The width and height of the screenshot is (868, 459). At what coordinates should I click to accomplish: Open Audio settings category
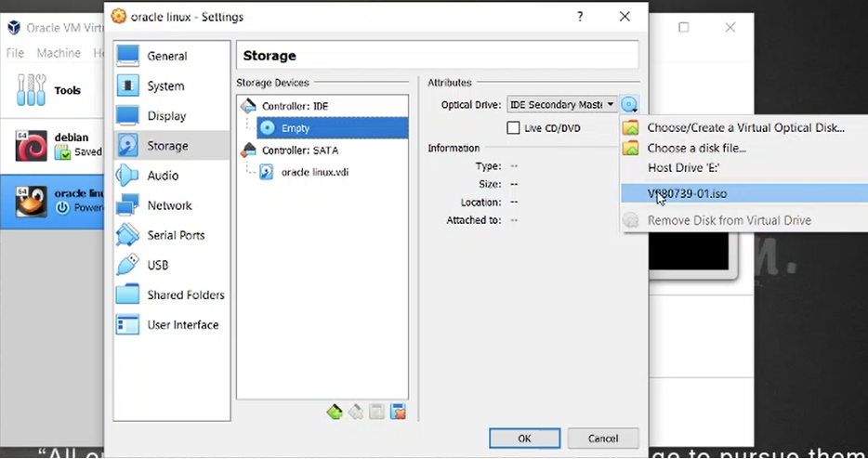[x=163, y=176]
